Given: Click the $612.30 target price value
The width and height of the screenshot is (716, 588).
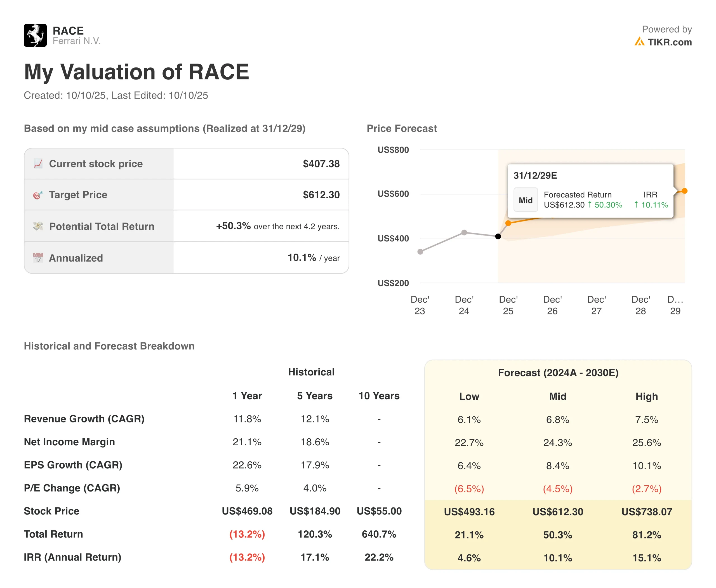Looking at the screenshot, I should [321, 195].
